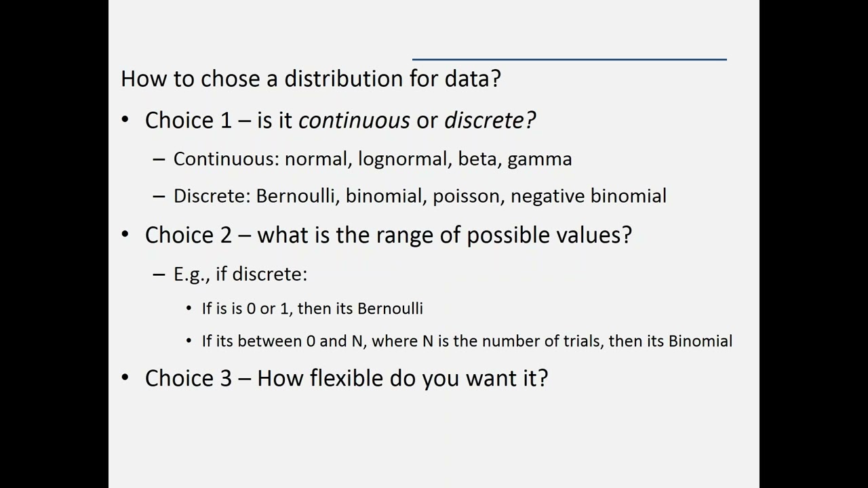Select the 'Choice 3 – How flexible' bullet
This screenshot has width=868, height=488.
(x=347, y=378)
